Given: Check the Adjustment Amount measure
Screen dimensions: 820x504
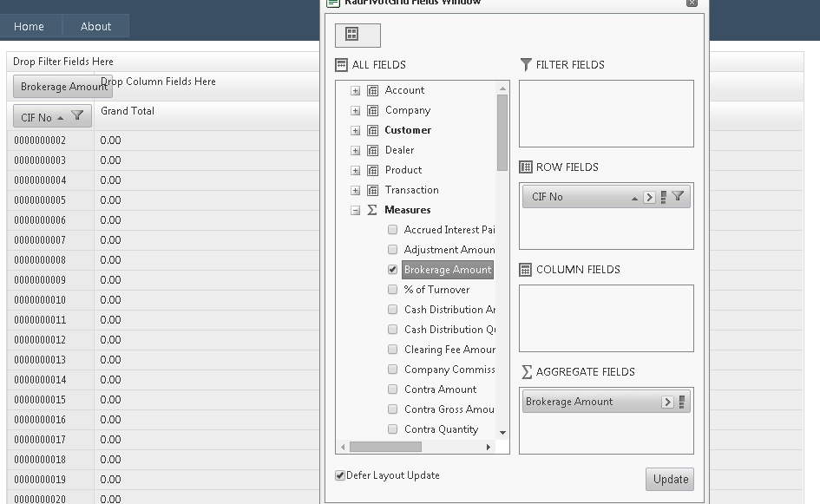Looking at the screenshot, I should tap(393, 249).
